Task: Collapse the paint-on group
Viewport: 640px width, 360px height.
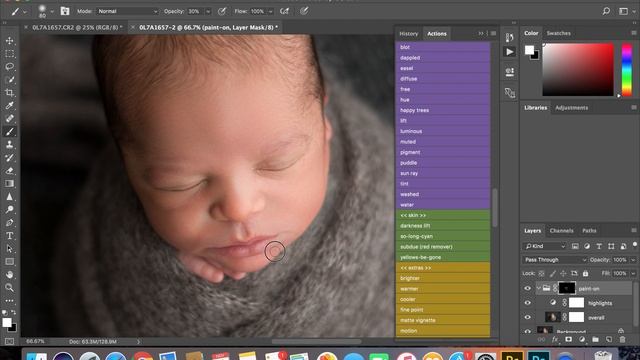Action: point(538,288)
